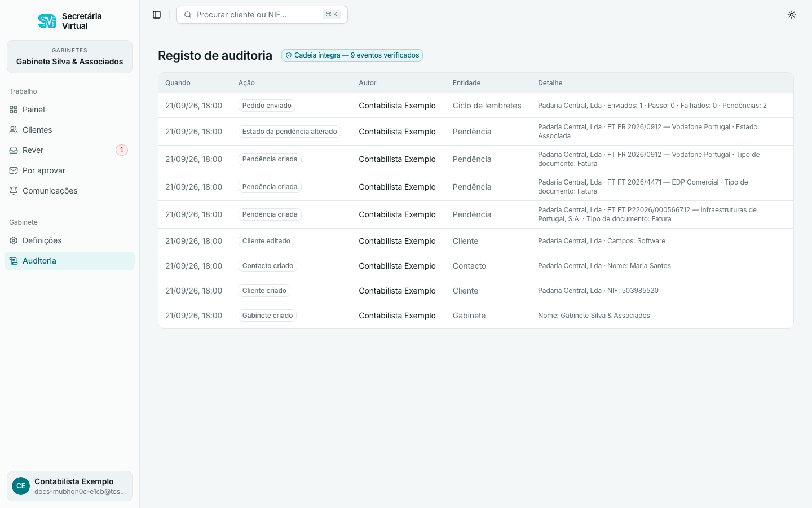812x508 pixels.
Task: Click detail text with NIF: 503985520
Action: [x=598, y=291]
